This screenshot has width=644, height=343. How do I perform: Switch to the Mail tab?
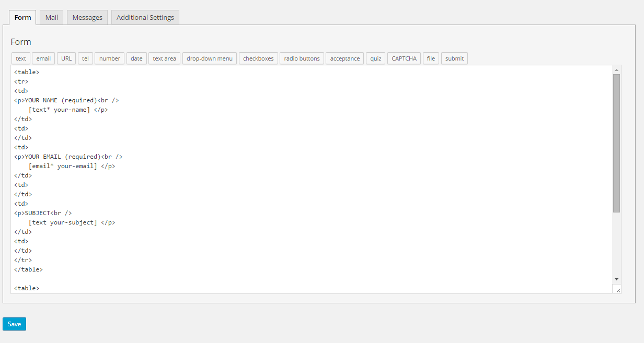click(51, 17)
